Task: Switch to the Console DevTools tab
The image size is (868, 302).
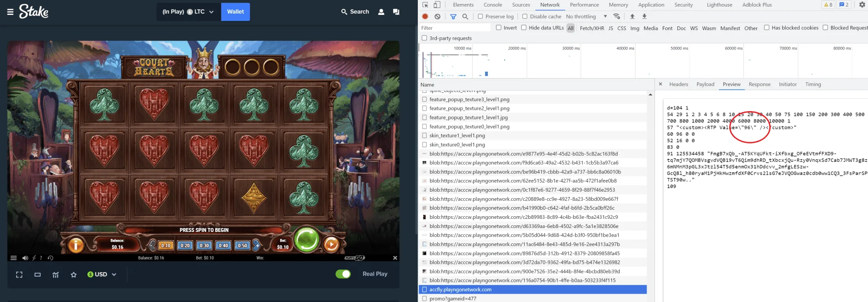Action: coord(493,5)
